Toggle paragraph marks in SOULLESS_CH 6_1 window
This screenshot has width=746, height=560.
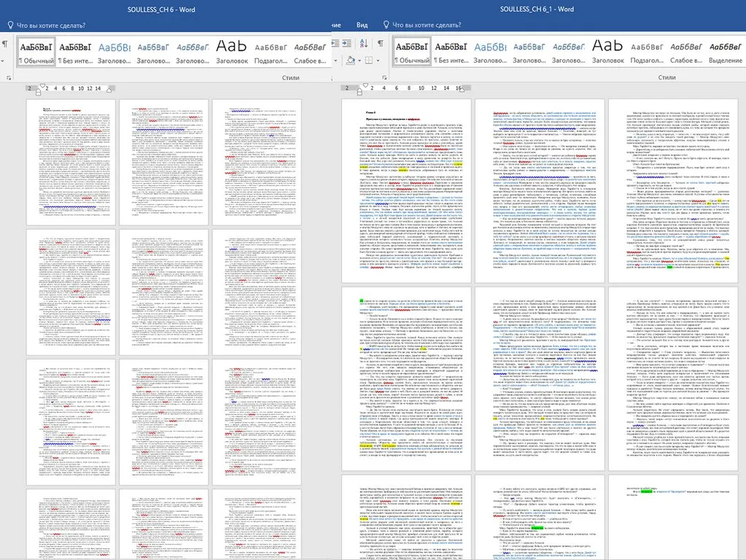point(381,44)
